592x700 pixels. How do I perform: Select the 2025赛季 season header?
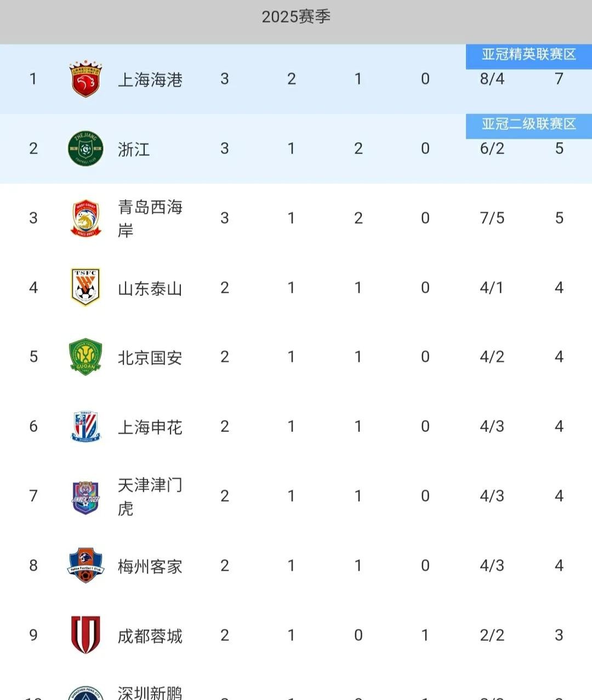296,16
